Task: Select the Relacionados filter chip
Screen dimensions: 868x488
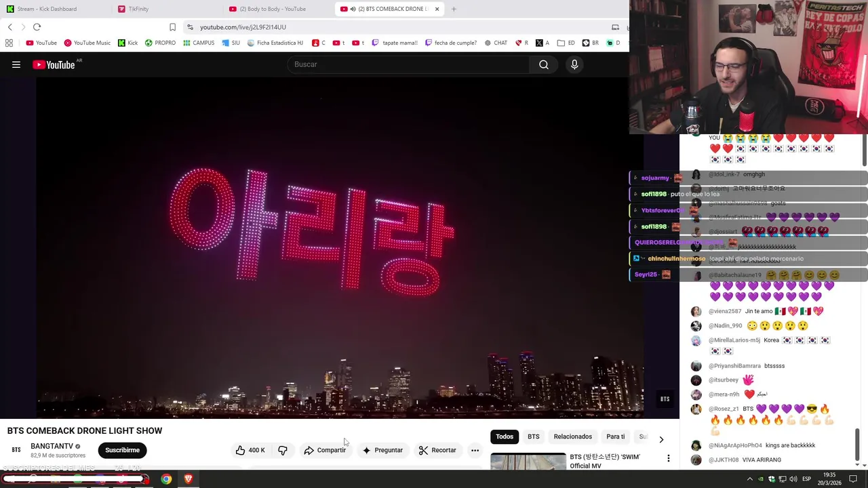Action: [x=573, y=436]
